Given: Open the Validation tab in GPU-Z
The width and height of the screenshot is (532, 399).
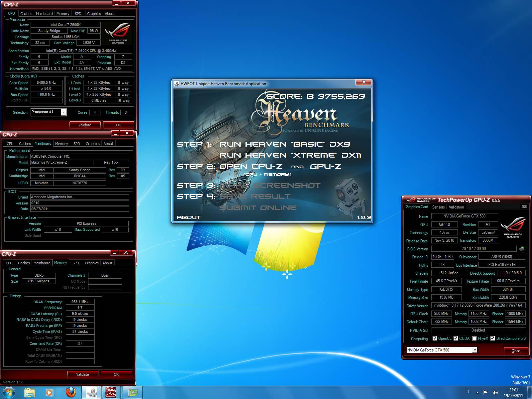Looking at the screenshot, I should pos(456,207).
